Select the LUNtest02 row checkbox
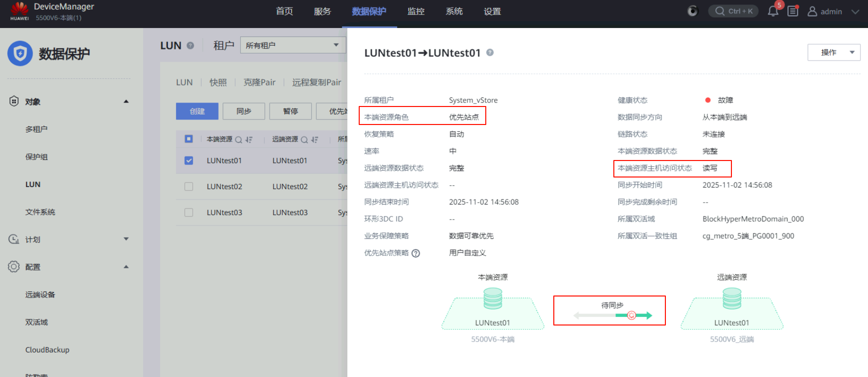This screenshot has height=377, width=868. coord(189,186)
